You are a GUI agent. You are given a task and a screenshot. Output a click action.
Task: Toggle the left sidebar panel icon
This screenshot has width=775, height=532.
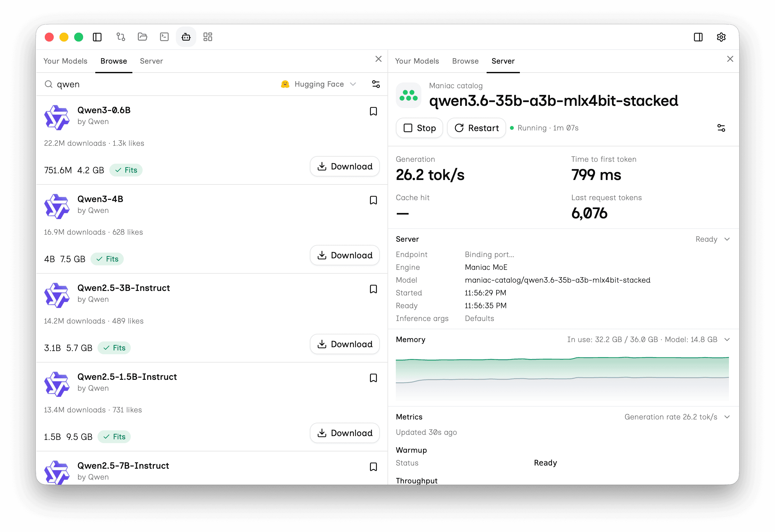(97, 37)
